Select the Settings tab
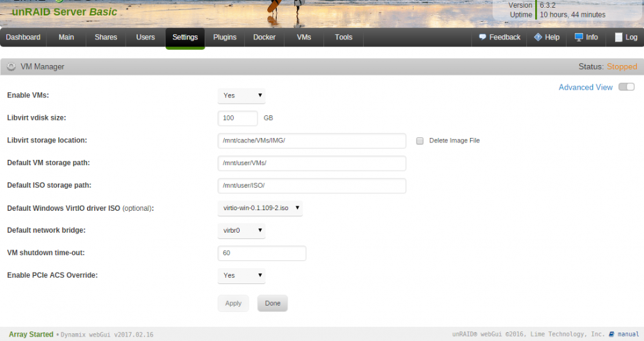The width and height of the screenshot is (644, 341). [x=185, y=38]
